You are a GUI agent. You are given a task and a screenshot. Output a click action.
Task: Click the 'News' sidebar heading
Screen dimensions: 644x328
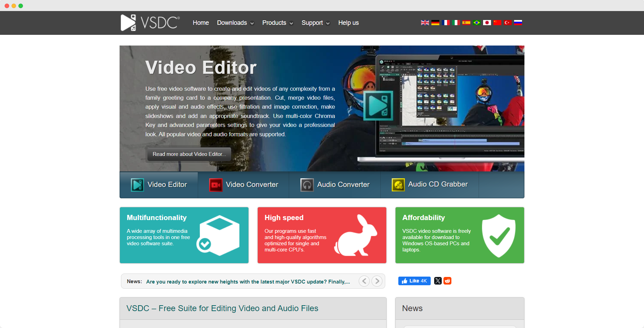click(412, 308)
